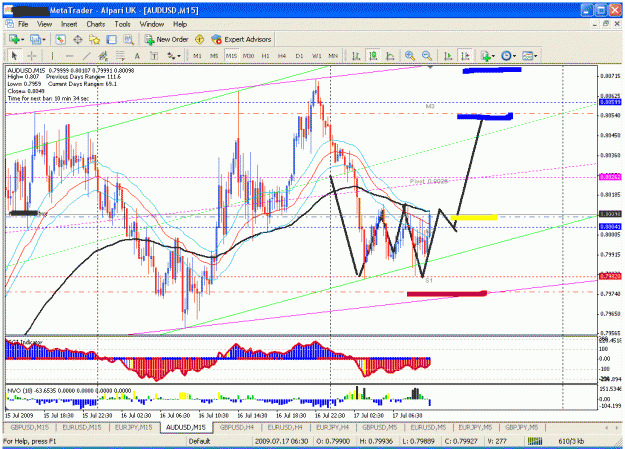Expand the Profiles dropdown arrow

pos(44,39)
